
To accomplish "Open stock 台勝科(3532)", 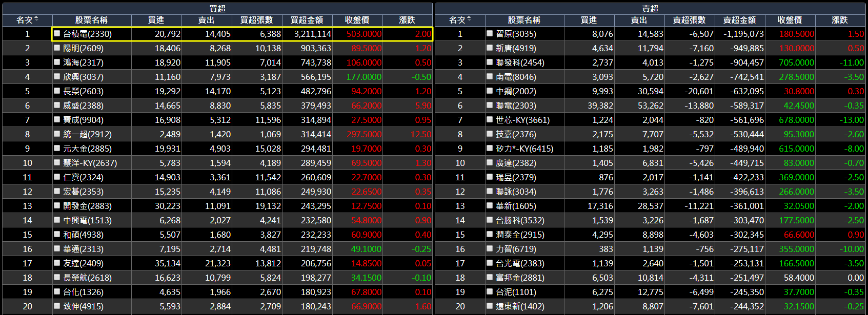I will point(520,220).
